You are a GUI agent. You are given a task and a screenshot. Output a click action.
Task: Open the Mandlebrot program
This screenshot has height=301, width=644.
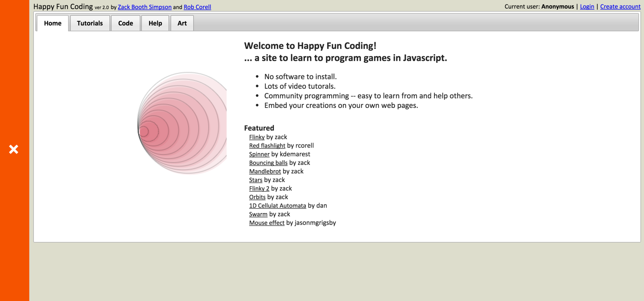(x=265, y=171)
